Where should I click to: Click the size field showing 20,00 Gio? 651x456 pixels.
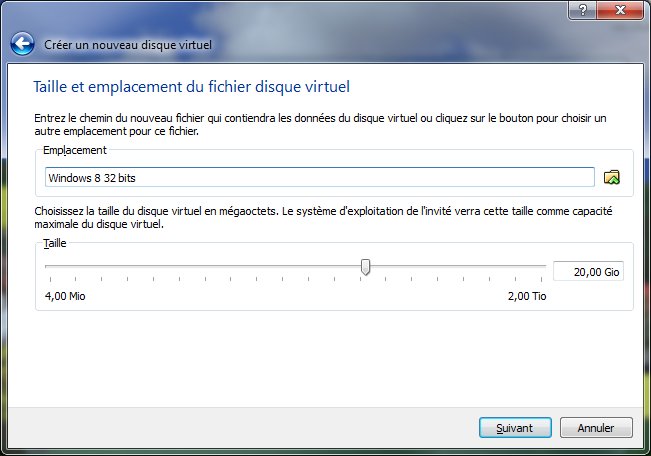pyautogui.click(x=588, y=272)
